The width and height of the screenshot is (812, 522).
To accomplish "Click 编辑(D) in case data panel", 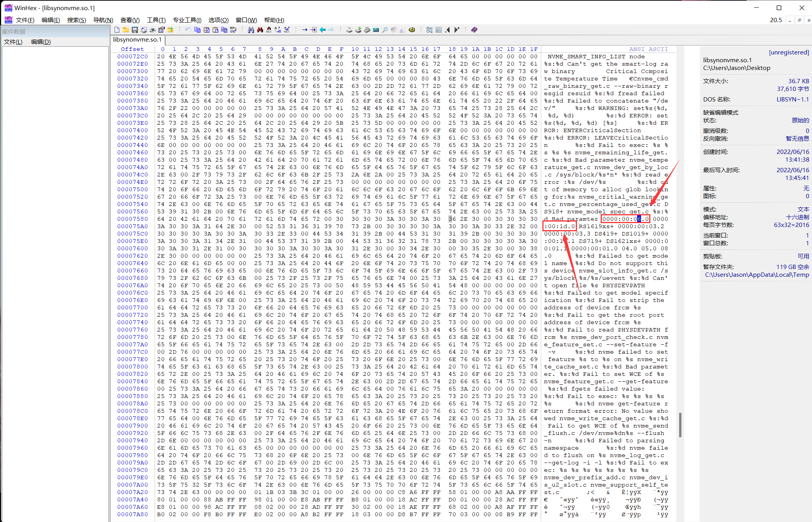I will tap(41, 42).
